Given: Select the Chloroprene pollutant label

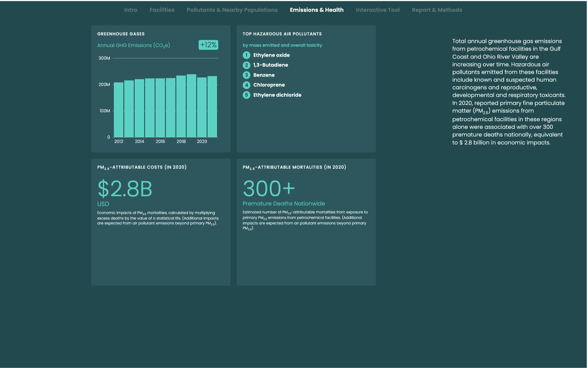Looking at the screenshot, I should [269, 85].
